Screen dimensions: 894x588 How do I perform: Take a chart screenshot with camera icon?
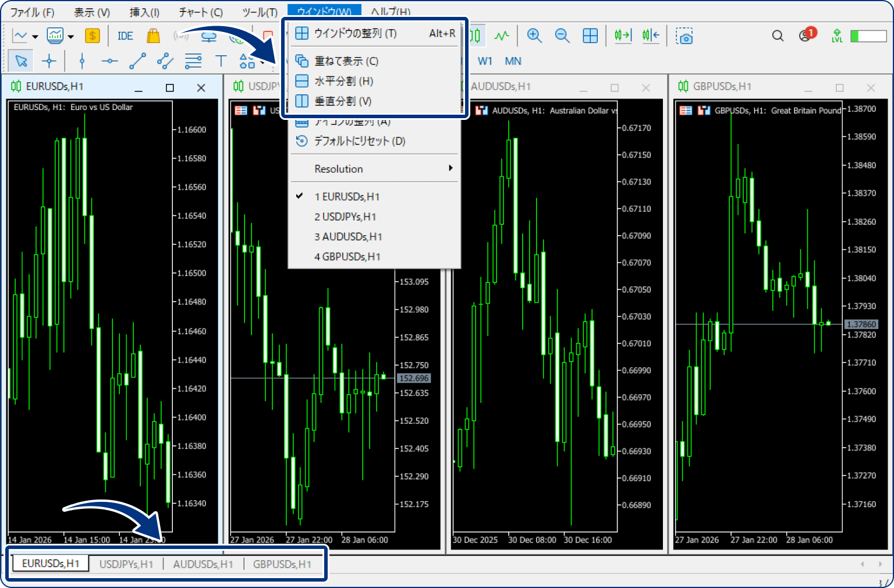click(x=684, y=36)
